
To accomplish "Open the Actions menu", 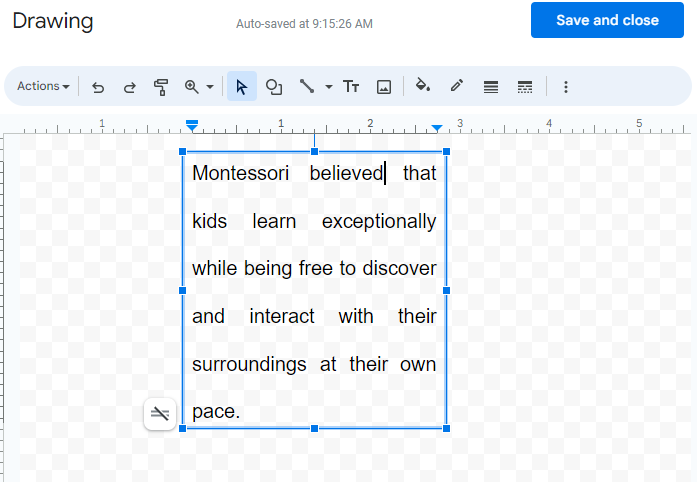I will (43, 86).
